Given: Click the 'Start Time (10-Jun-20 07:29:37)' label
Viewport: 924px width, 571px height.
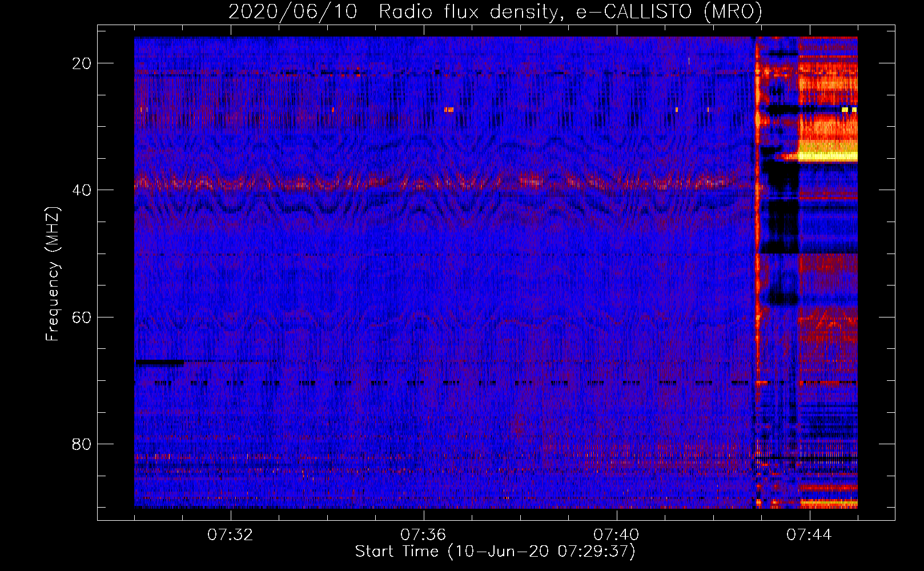Looking at the screenshot, I should (495, 552).
